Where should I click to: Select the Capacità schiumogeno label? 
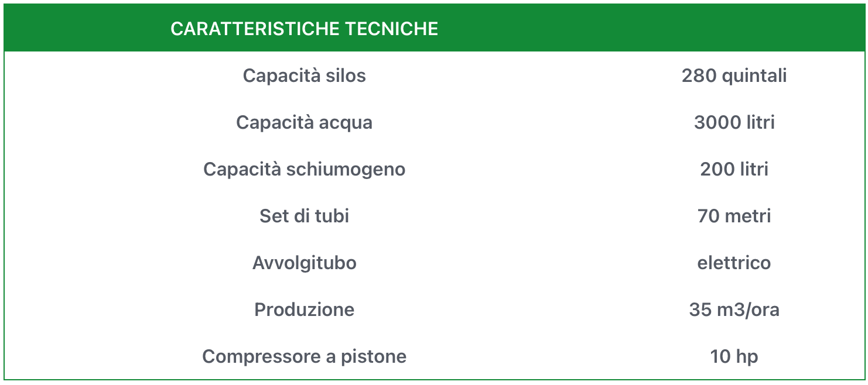pos(304,169)
